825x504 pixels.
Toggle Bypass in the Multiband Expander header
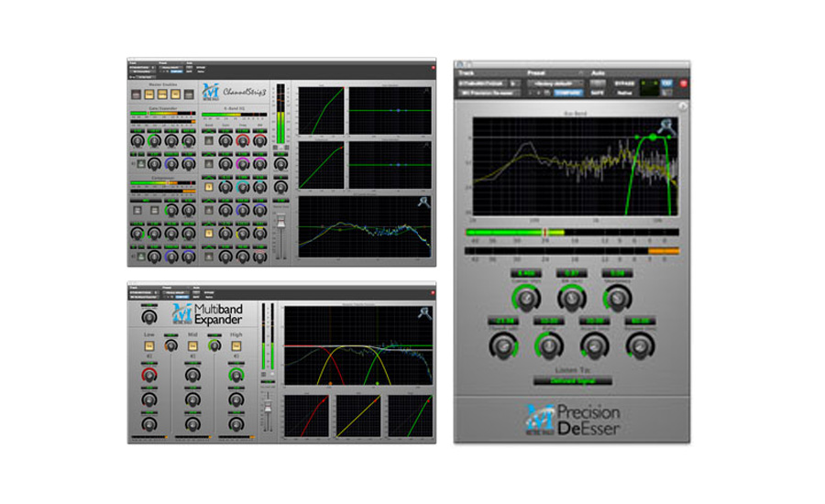[x=209, y=292]
